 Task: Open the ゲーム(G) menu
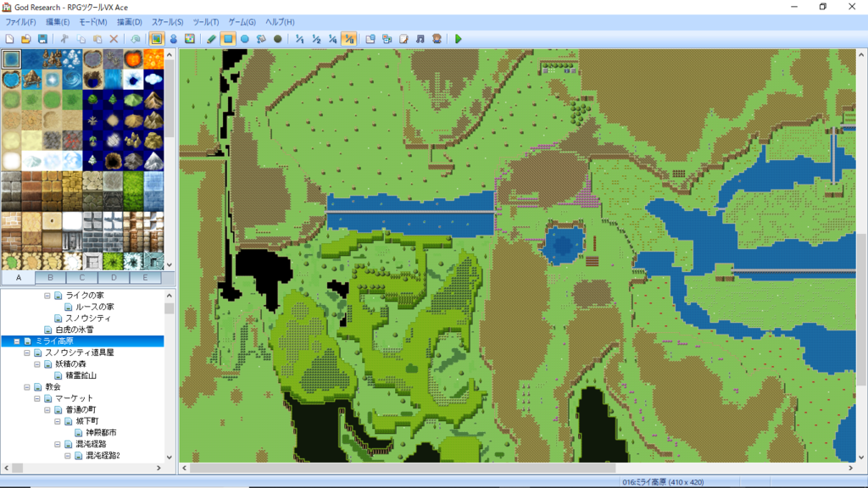point(242,22)
